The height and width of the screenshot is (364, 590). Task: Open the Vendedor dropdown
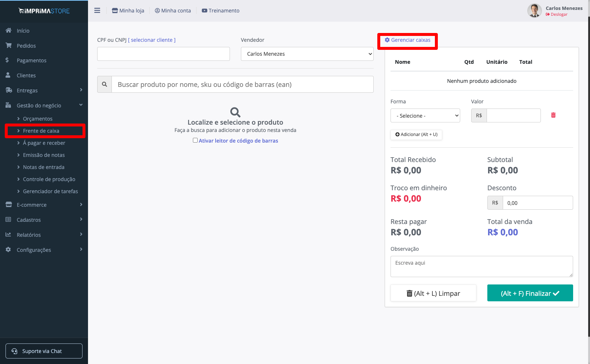click(307, 54)
